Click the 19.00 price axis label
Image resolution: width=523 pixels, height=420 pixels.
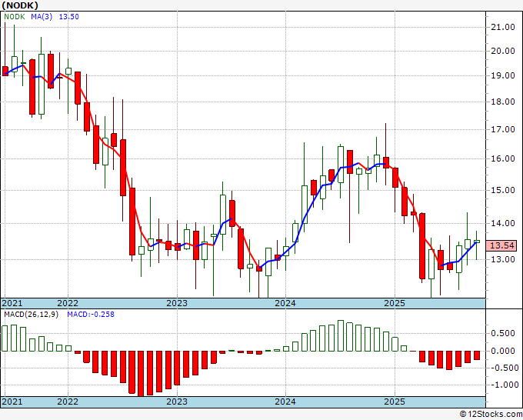[x=503, y=75]
